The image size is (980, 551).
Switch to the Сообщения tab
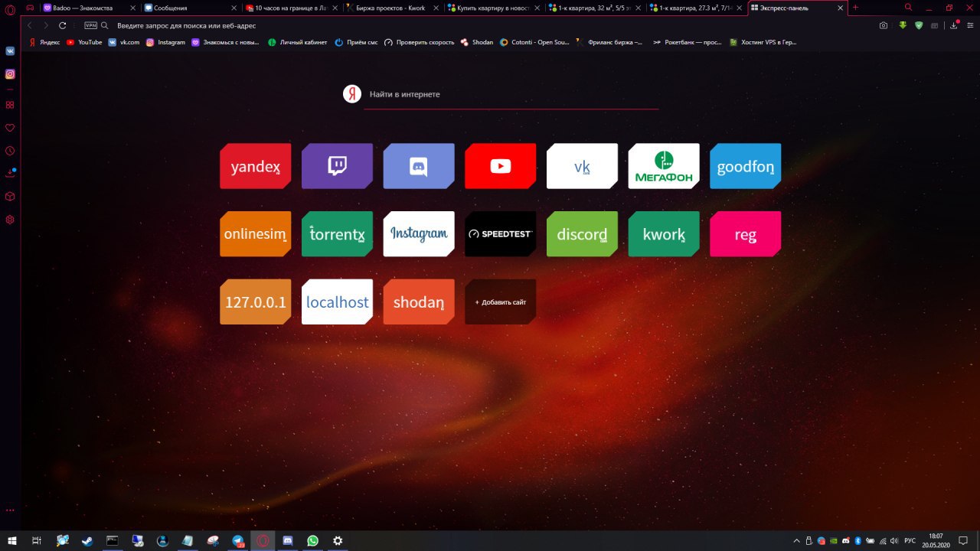[x=191, y=8]
